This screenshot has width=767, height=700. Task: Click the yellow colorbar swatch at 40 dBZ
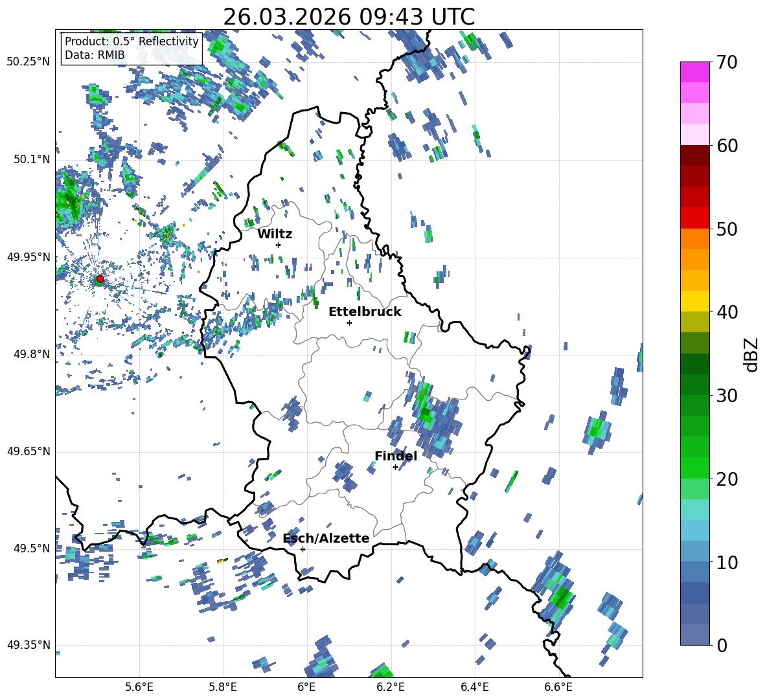pyautogui.click(x=694, y=301)
